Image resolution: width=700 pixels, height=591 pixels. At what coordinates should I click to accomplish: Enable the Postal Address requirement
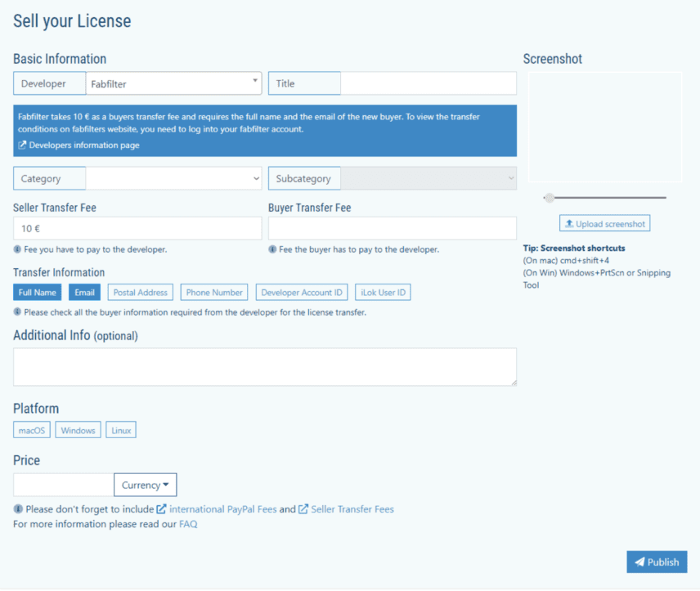(x=140, y=293)
